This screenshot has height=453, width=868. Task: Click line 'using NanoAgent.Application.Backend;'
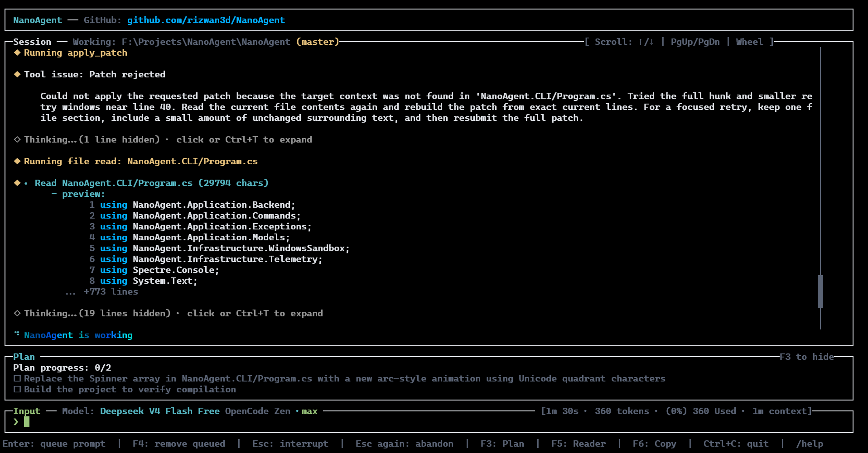click(198, 205)
